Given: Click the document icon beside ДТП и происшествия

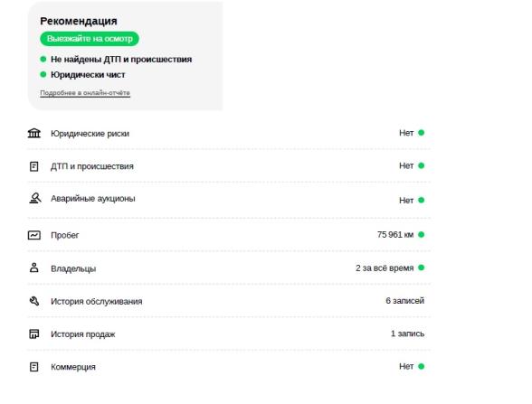Looking at the screenshot, I should 34,166.
